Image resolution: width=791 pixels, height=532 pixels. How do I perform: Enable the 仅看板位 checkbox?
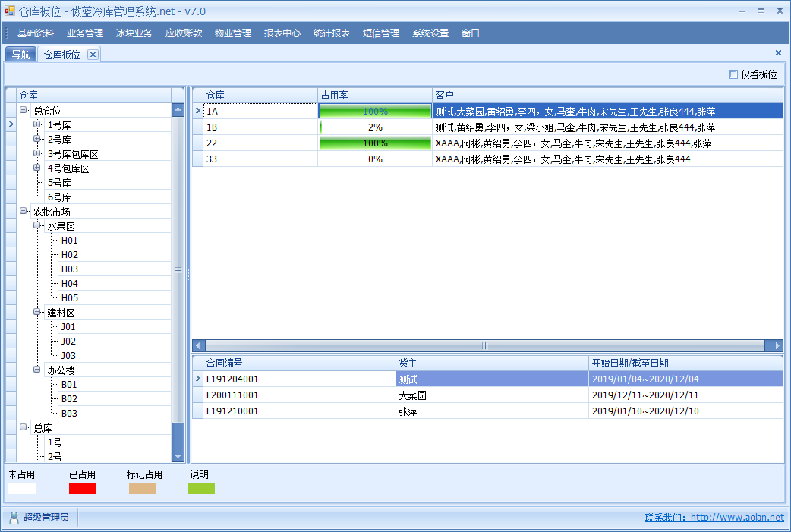[x=733, y=74]
